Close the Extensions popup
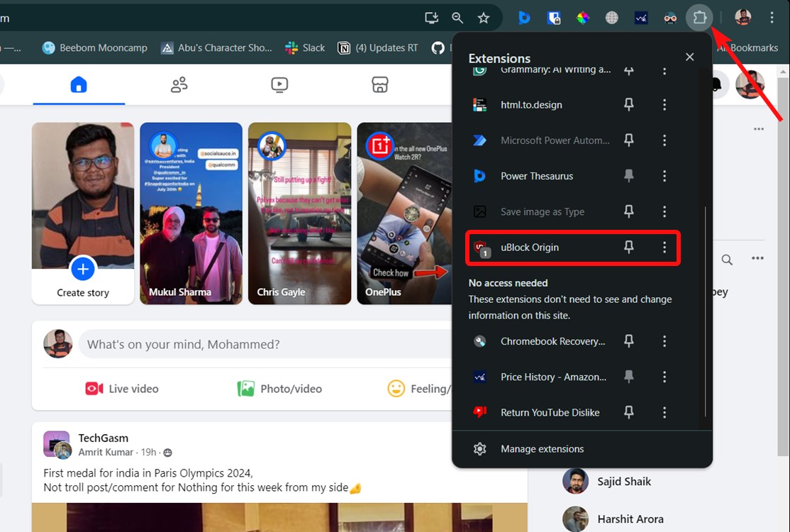This screenshot has height=532, width=790. (x=689, y=57)
